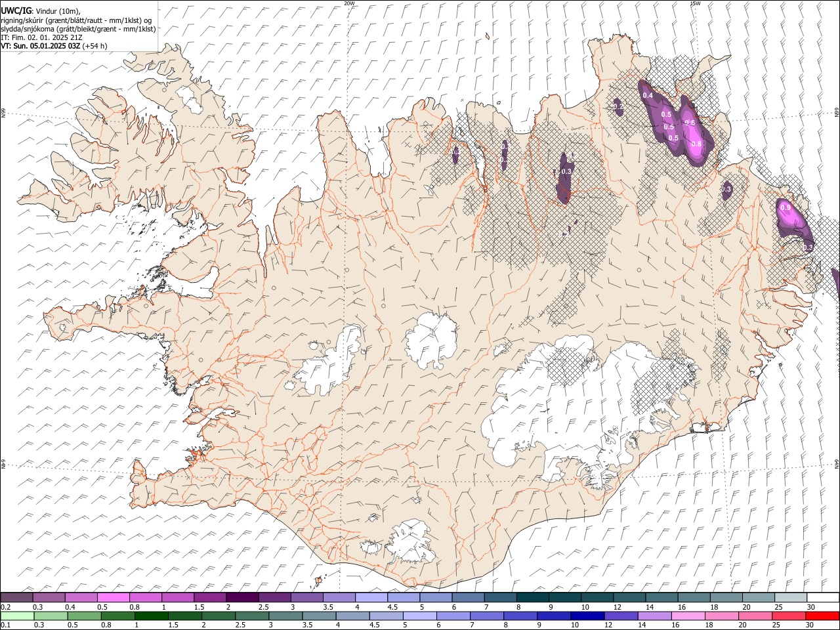The image size is (840, 630).
Task: Click the round white Hofsjökull glacier in central Iceland
Action: [431, 341]
